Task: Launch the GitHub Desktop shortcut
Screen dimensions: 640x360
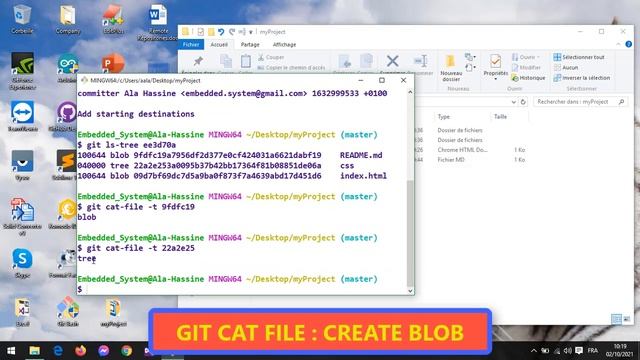Action: pos(67,116)
